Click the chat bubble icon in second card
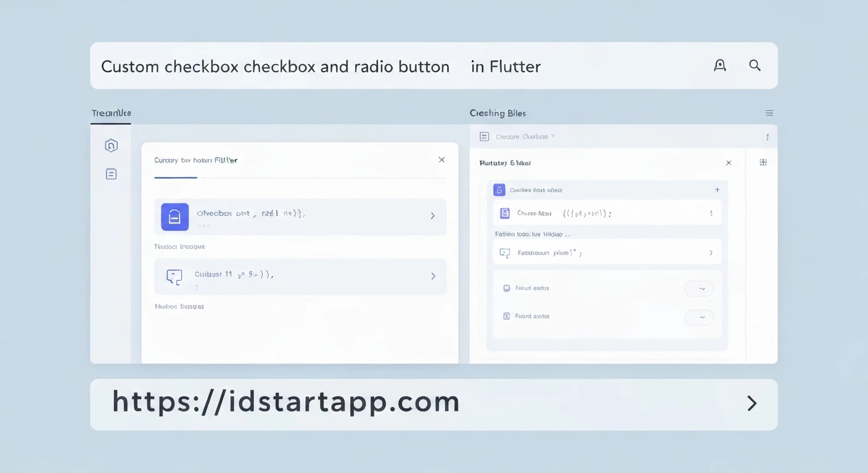This screenshot has height=473, width=868. [174, 277]
